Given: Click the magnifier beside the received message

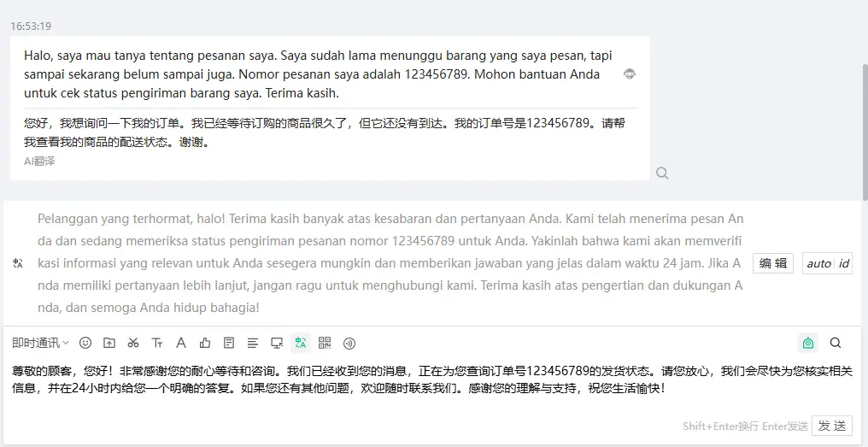Looking at the screenshot, I should click(662, 173).
